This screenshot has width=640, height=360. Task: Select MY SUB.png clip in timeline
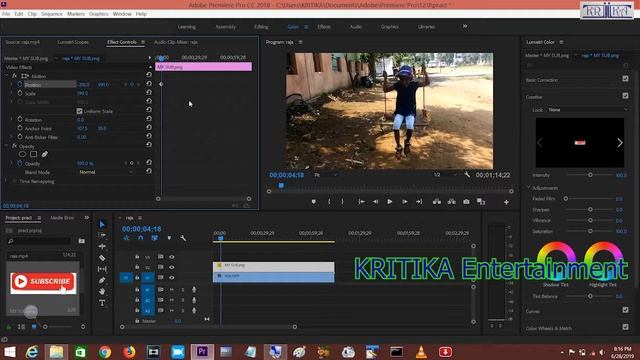(x=273, y=266)
